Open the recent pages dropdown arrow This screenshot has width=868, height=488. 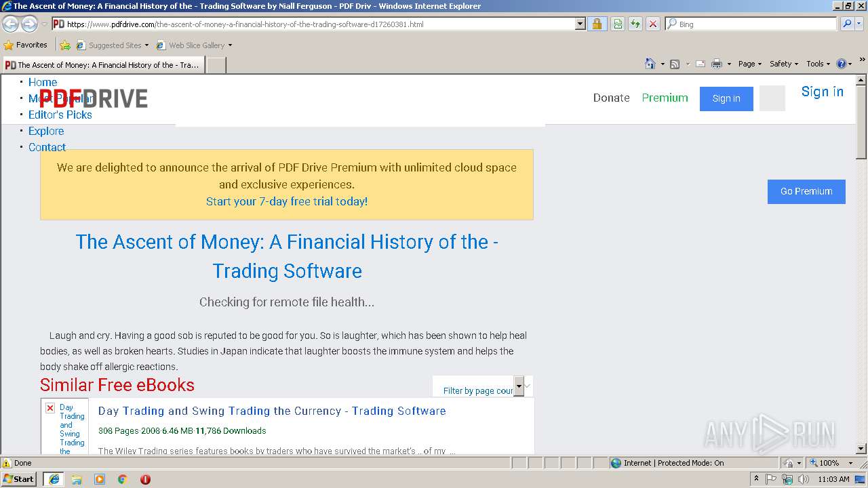(x=45, y=24)
